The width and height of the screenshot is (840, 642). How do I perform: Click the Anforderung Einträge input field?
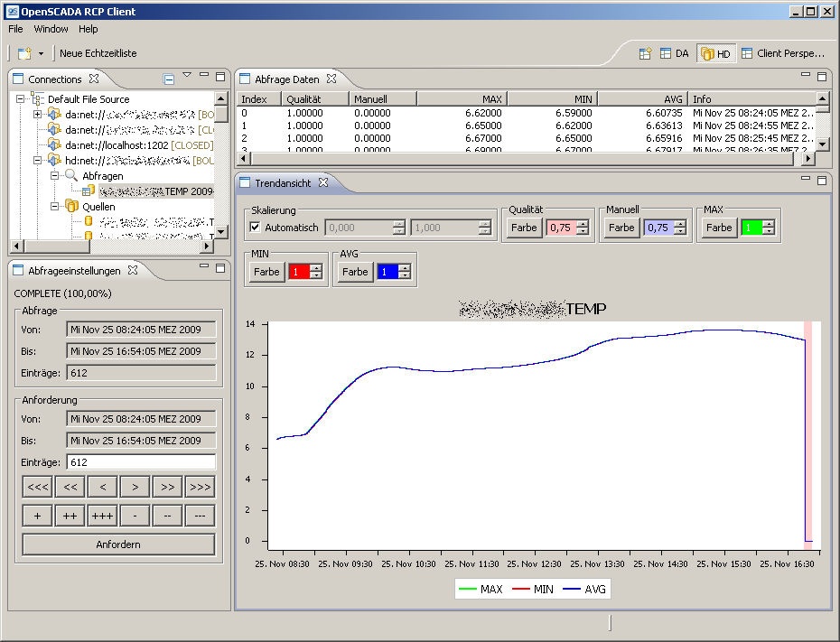140,462
